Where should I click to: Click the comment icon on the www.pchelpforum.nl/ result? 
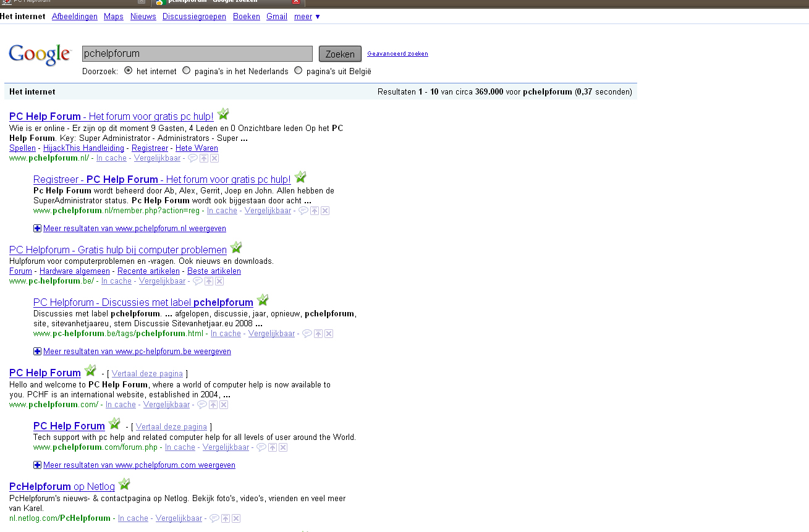(192, 158)
